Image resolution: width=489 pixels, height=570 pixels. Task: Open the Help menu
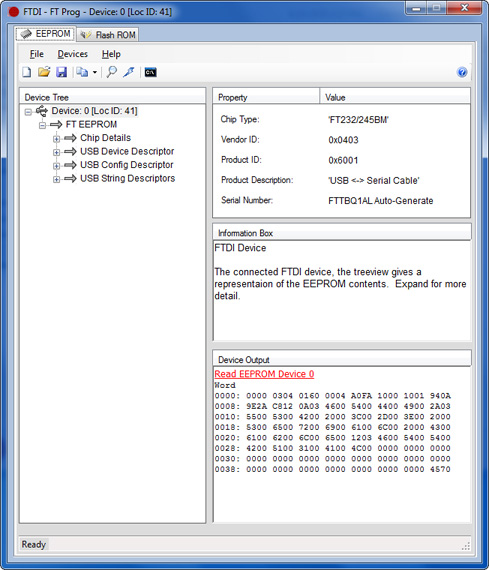(111, 54)
